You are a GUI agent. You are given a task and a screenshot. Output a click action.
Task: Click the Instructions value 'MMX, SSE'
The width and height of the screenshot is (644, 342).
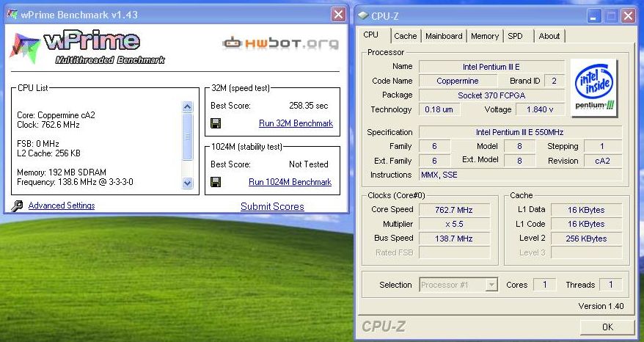point(520,175)
